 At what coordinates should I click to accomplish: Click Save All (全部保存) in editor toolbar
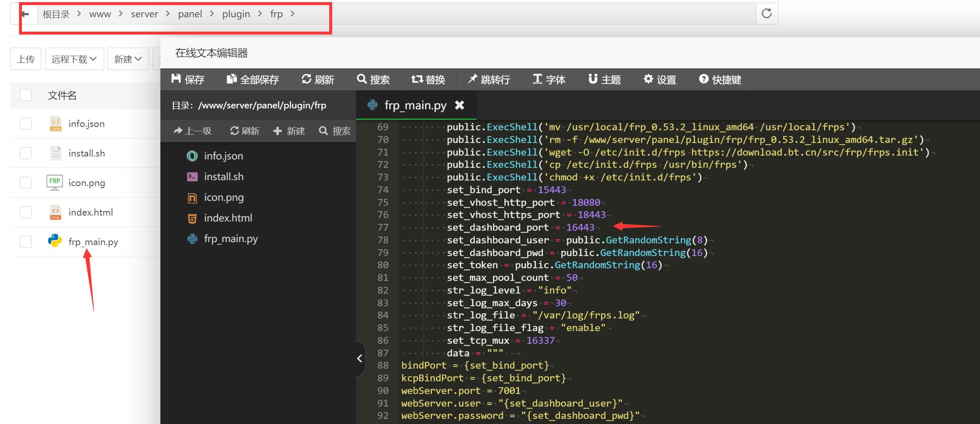[x=253, y=79]
